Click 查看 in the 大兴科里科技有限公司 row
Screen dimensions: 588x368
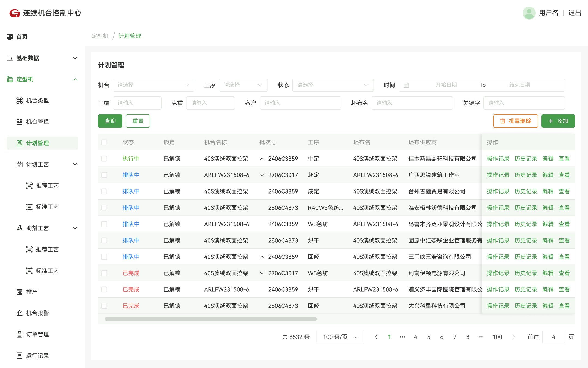coord(564,306)
